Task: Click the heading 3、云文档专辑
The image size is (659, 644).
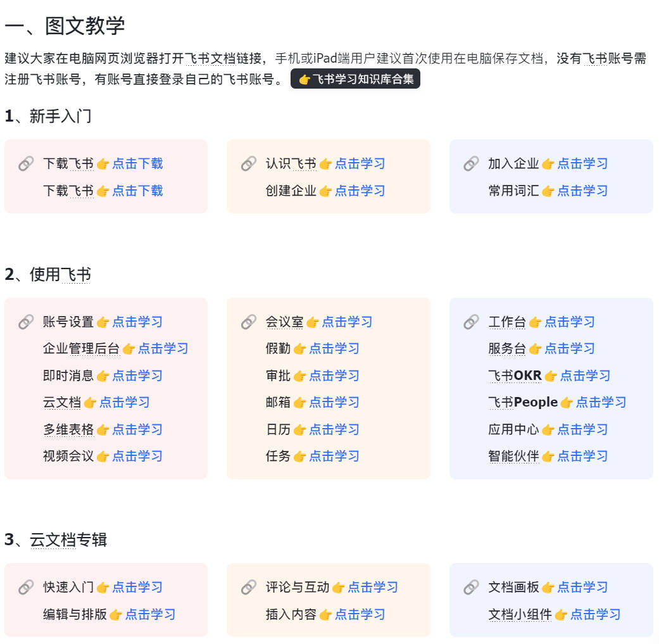Action: [56, 540]
